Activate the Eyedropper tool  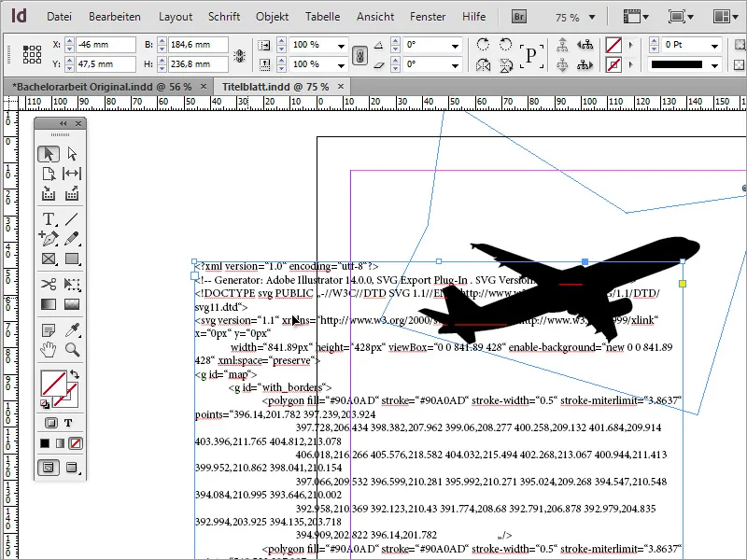click(x=72, y=329)
